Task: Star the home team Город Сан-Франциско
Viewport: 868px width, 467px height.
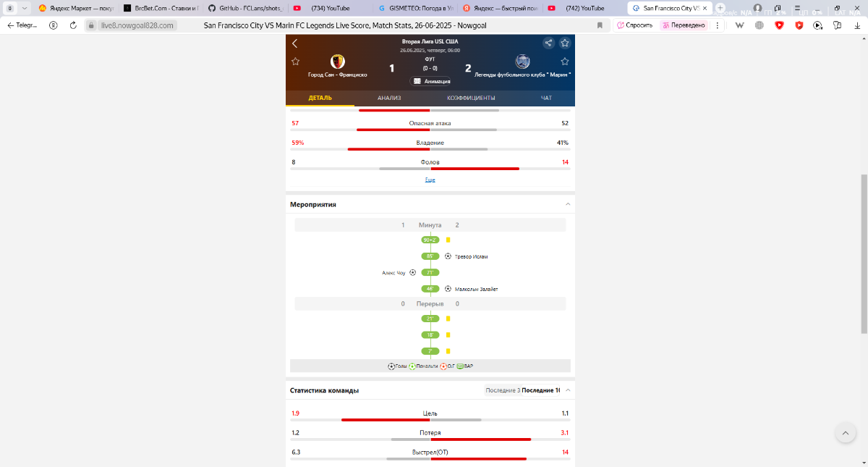Action: coord(295,62)
